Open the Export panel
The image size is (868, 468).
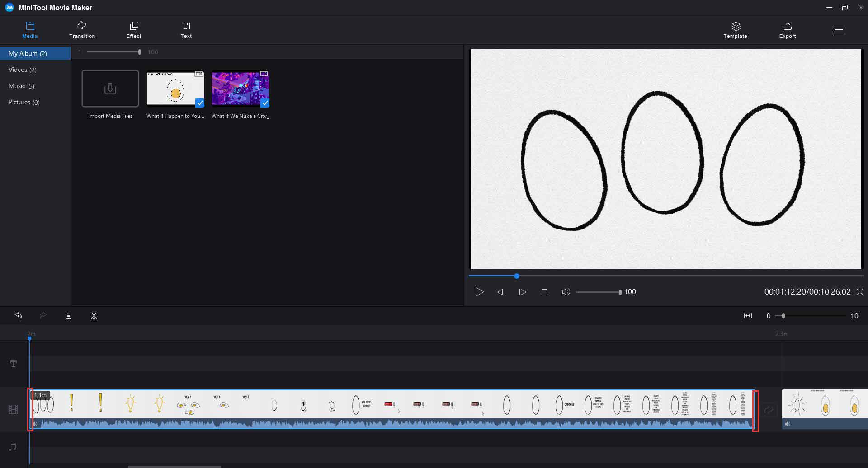coord(787,29)
